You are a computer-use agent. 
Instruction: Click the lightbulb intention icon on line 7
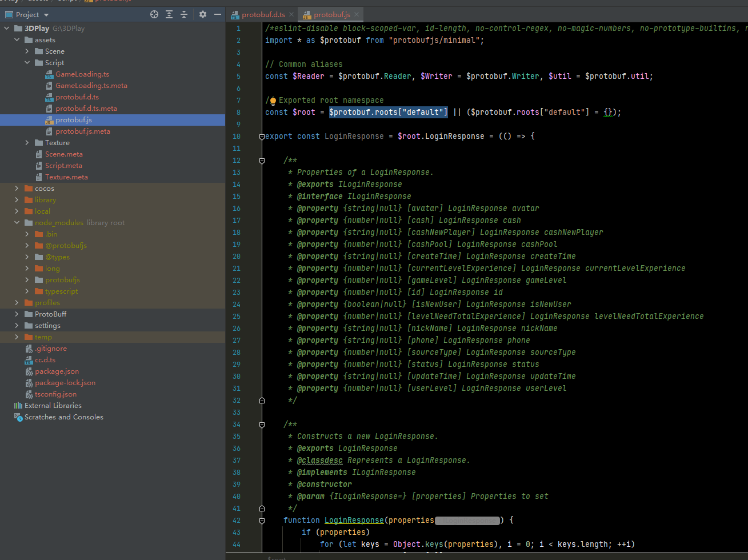[x=273, y=101]
